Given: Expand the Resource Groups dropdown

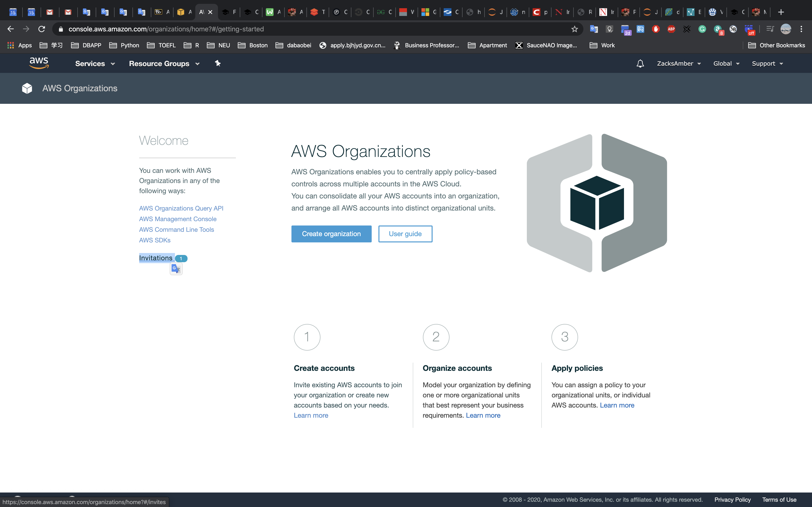Looking at the screenshot, I should (164, 64).
